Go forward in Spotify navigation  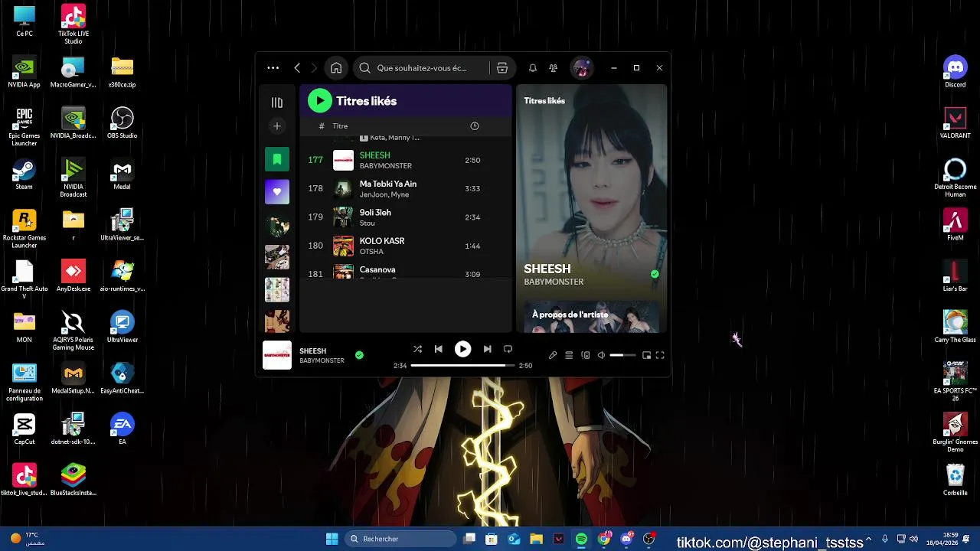click(313, 68)
